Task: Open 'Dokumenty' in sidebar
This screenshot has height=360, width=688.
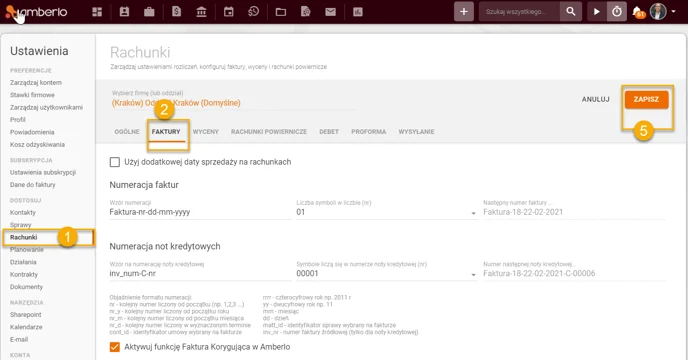Action: pyautogui.click(x=26, y=287)
